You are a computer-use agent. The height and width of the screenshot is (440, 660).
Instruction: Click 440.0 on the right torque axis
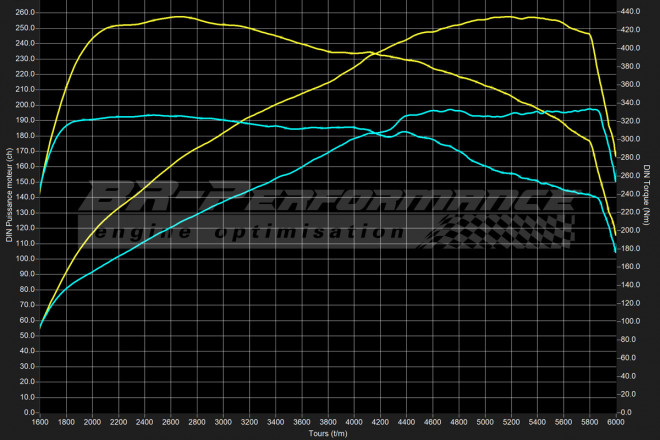pyautogui.click(x=632, y=12)
